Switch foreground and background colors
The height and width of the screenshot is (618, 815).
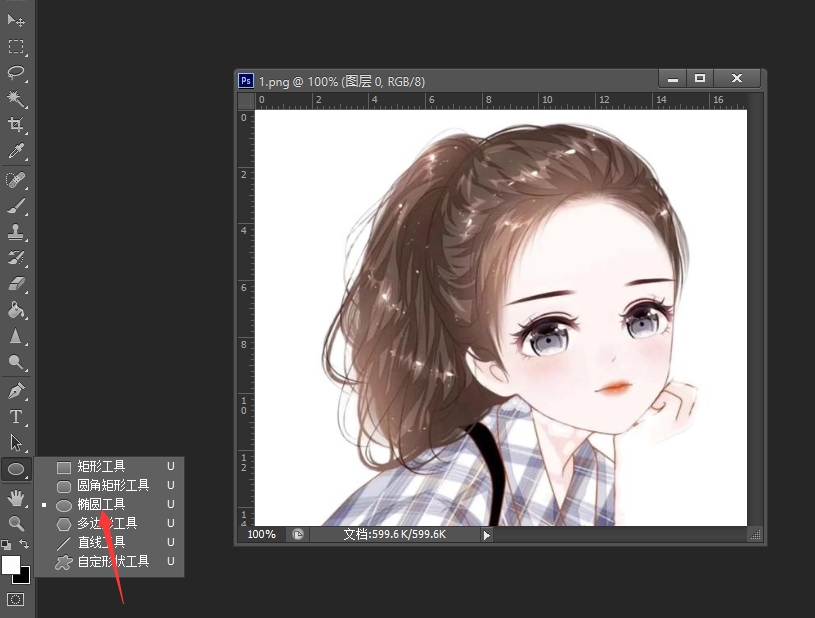tap(24, 543)
